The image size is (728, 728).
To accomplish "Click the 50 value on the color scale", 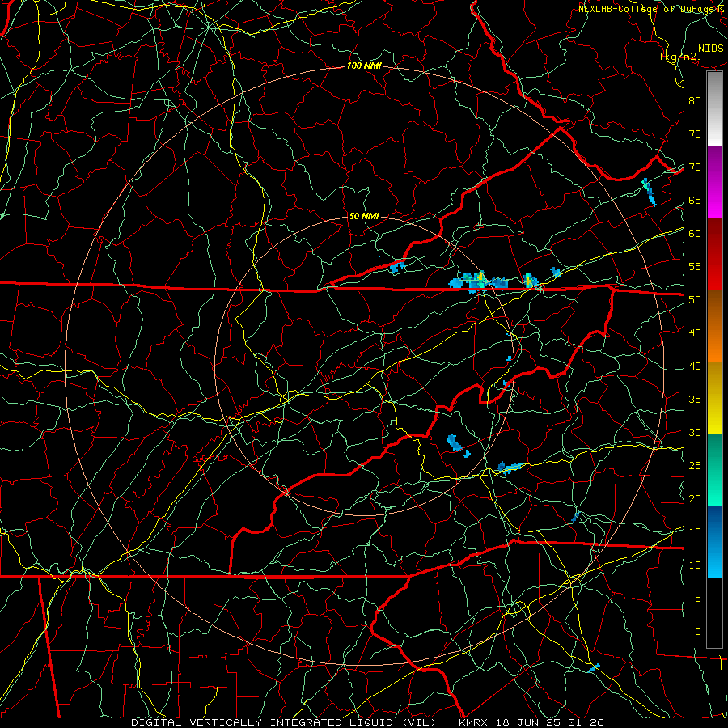I will coord(695,300).
